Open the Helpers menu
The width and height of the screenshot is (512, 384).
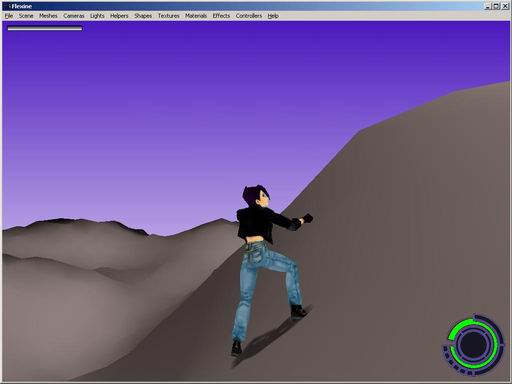click(119, 16)
